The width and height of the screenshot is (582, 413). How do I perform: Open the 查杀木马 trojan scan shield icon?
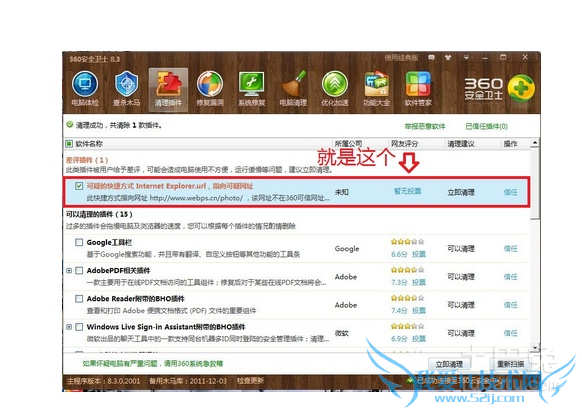pyautogui.click(x=127, y=89)
